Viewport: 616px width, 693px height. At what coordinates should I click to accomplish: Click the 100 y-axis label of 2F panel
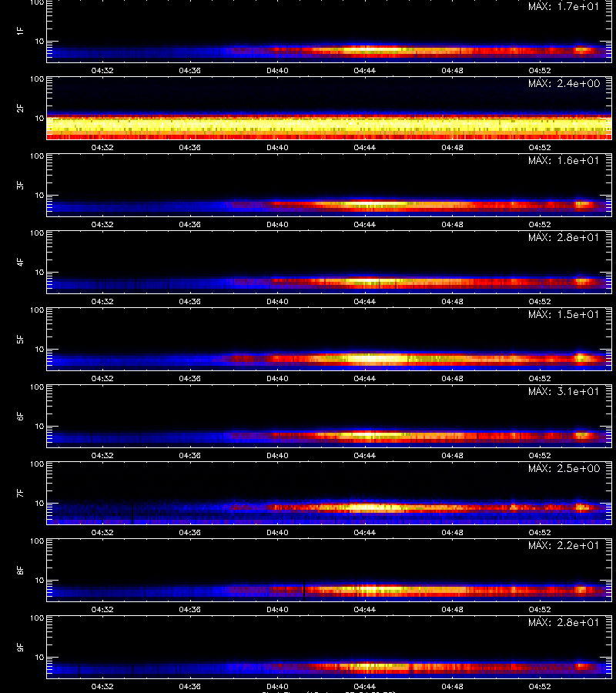pos(37,79)
